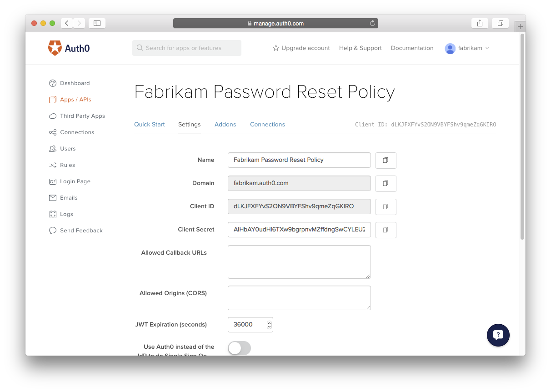551x392 pixels.
Task: Click the Search for apps or features box
Action: [x=187, y=48]
